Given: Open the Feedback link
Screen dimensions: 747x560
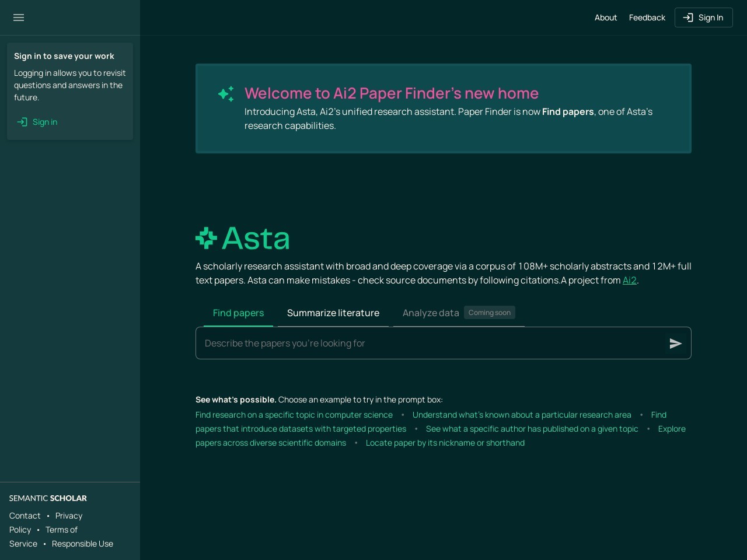Looking at the screenshot, I should coord(647,17).
